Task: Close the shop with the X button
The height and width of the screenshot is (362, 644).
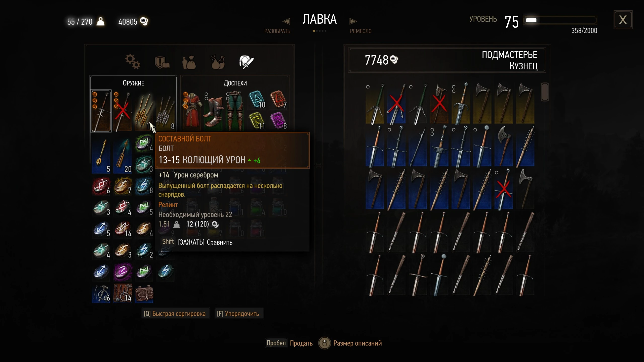Action: (x=623, y=20)
